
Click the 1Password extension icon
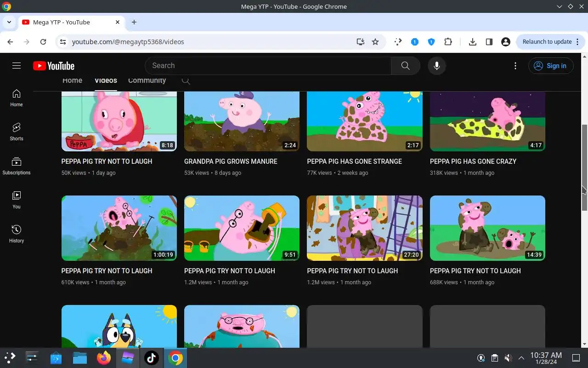tap(415, 42)
